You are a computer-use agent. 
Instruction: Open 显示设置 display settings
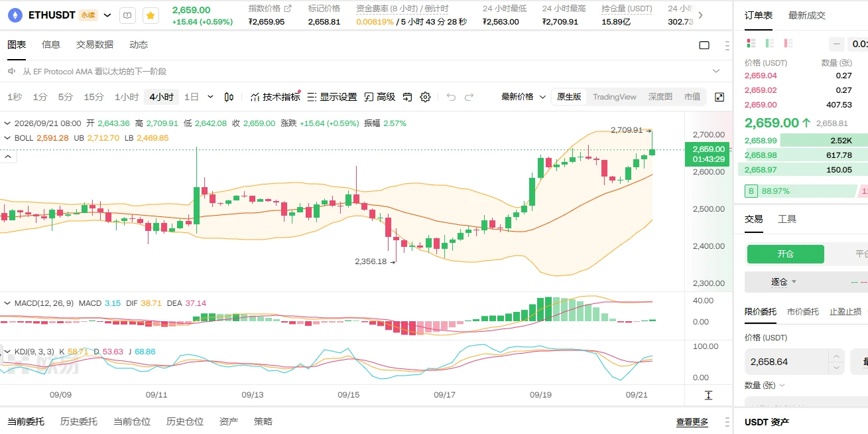pos(332,97)
